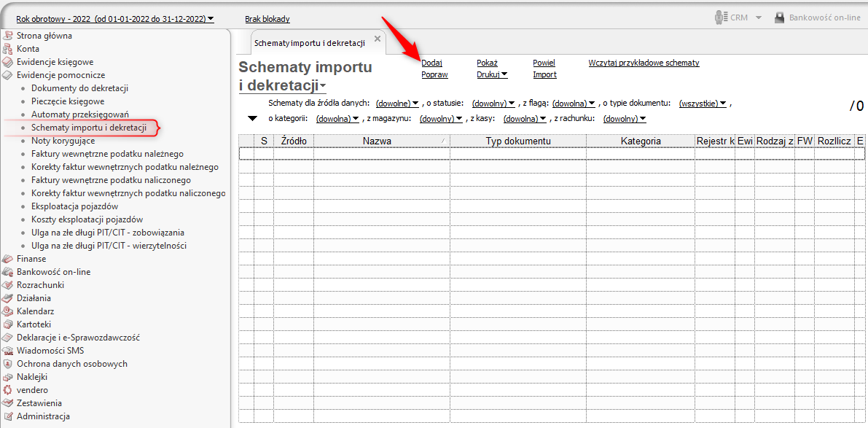868x428 pixels.
Task: Open the o kategorii (dowolna) filter
Action: tap(337, 119)
